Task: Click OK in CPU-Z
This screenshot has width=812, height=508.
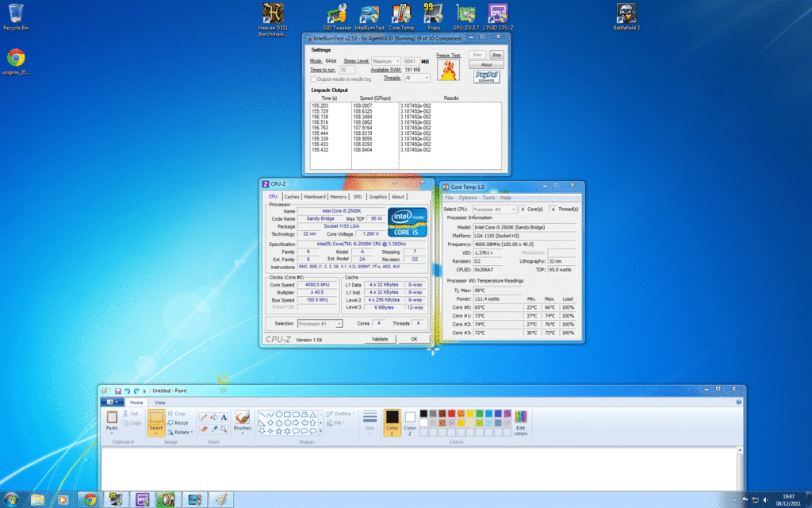Action: (x=414, y=339)
